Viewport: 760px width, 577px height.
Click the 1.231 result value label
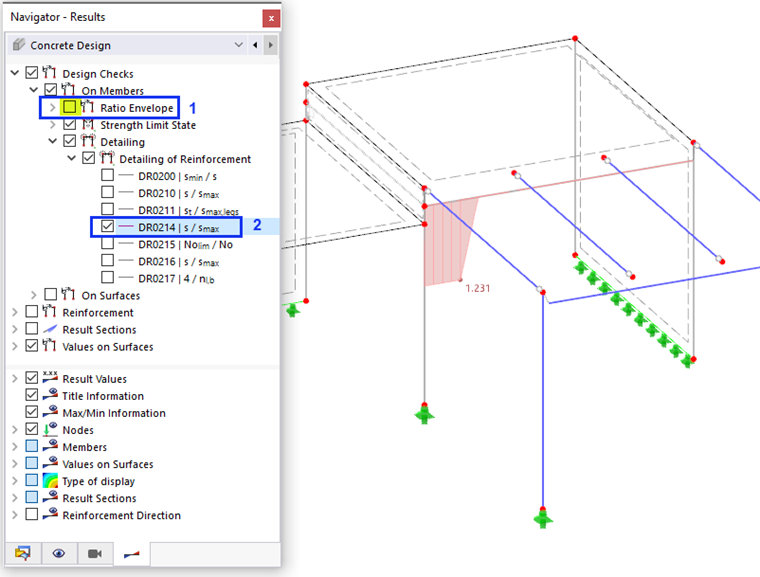(x=477, y=288)
